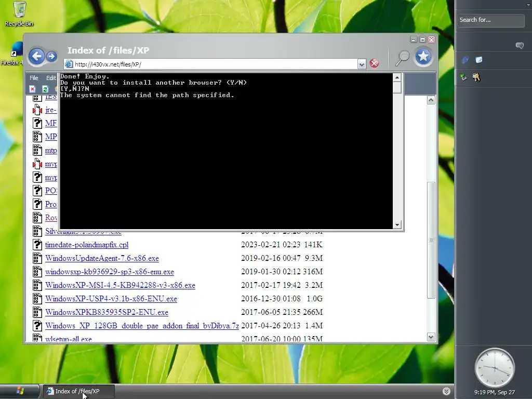Image resolution: width=532 pixels, height=399 pixels.
Task: Click the icon beside timedate-polandmapfix.cpl
Action: [x=37, y=245]
